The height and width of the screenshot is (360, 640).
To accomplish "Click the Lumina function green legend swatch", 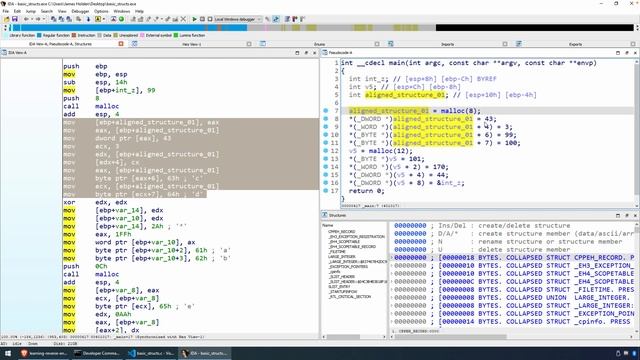I will click(176, 36).
